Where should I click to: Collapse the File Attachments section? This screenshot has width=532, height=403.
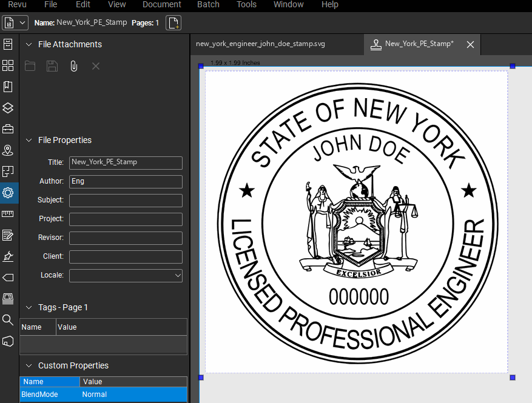(x=29, y=44)
